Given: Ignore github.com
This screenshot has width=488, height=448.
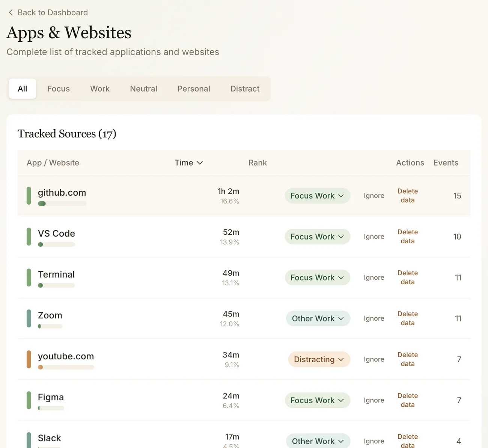Looking at the screenshot, I should 374,196.
